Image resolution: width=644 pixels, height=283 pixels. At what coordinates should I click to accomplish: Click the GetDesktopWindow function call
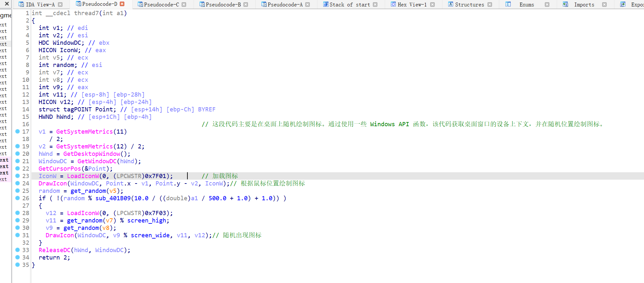point(91,154)
